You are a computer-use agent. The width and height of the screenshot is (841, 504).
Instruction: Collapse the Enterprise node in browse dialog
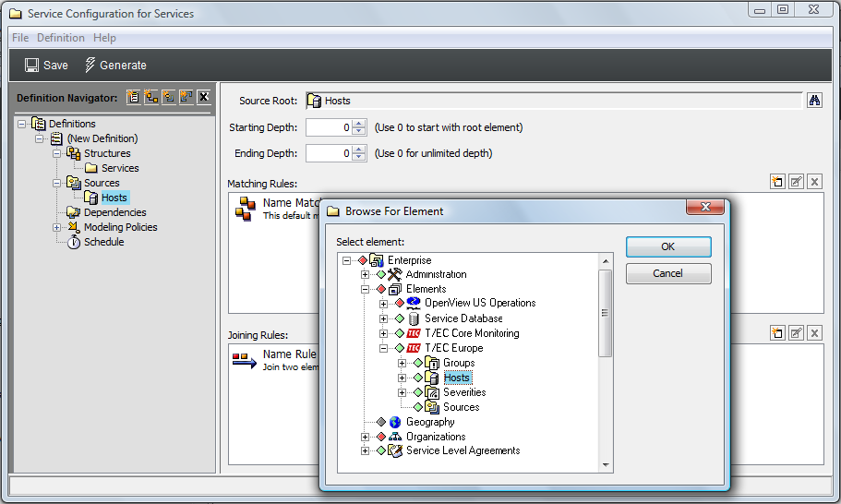[347, 260]
